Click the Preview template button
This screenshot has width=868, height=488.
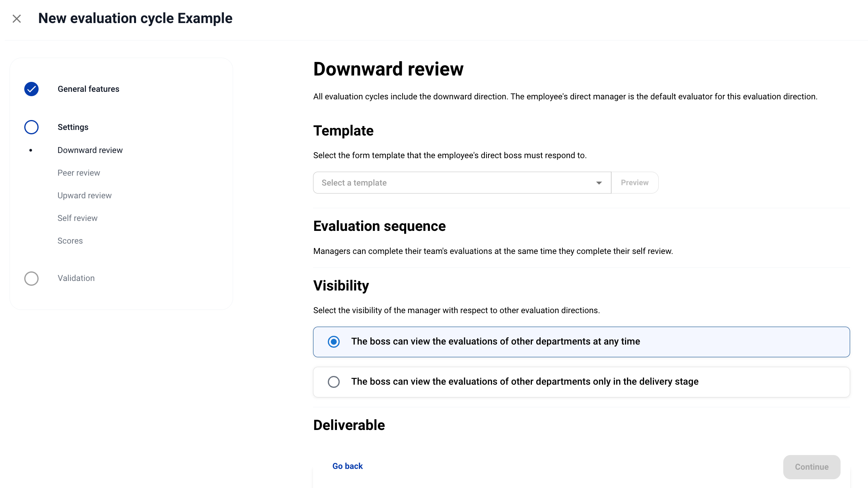tap(634, 183)
